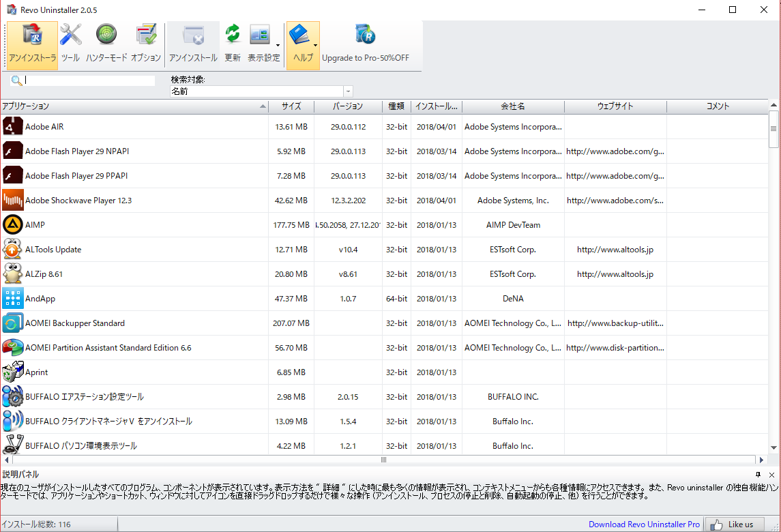
Task: Open オプション settings icon
Action: click(x=146, y=35)
